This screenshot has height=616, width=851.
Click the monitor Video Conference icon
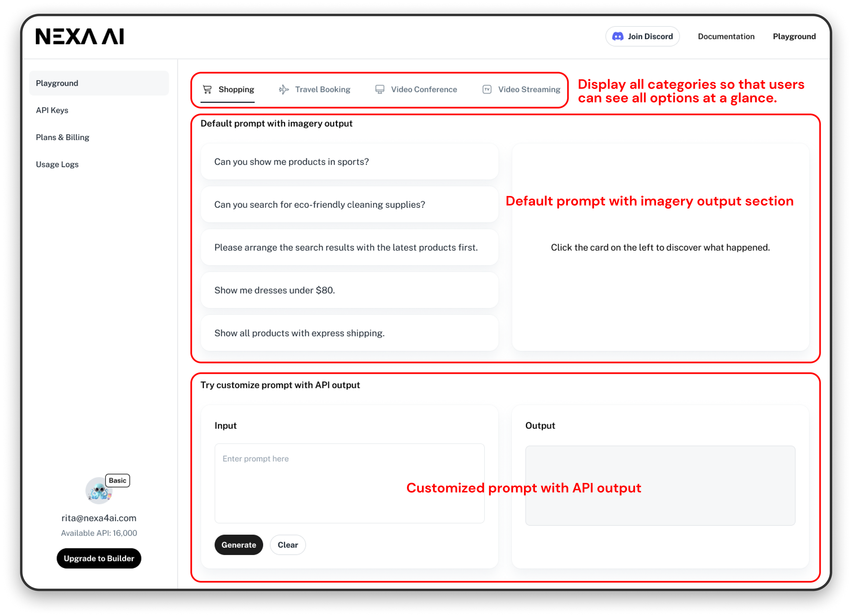380,89
